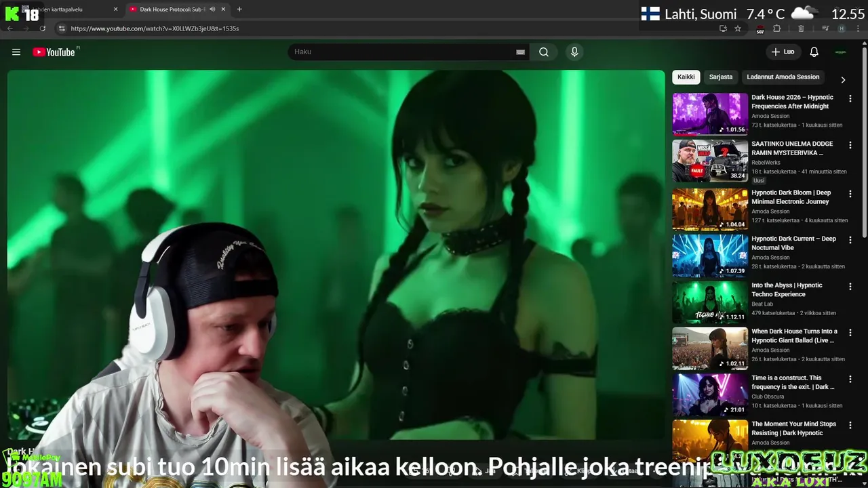Viewport: 868px width, 488px height.
Task: Open options for Hypnotic Dark Bloom video
Action: point(850,194)
